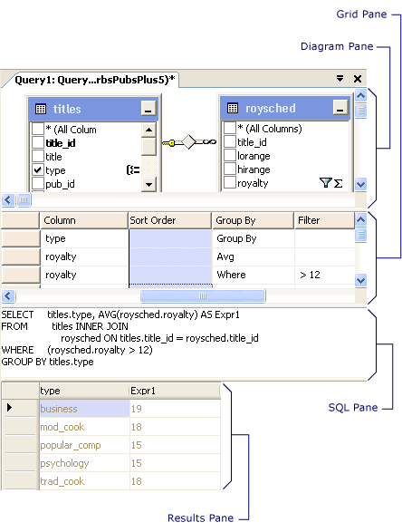Minimize the titles table window
402x532 pixels.
click(148, 109)
